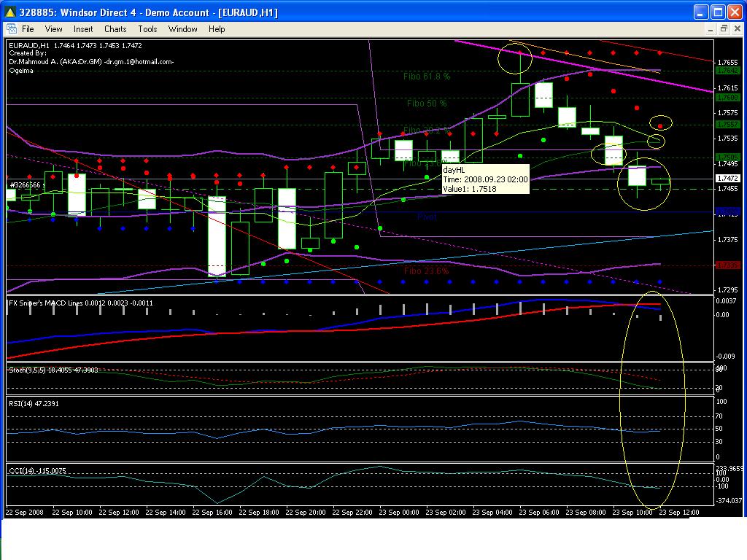The width and height of the screenshot is (747, 560).
Task: Click RSI scale level 70
Action: pyautogui.click(x=719, y=416)
